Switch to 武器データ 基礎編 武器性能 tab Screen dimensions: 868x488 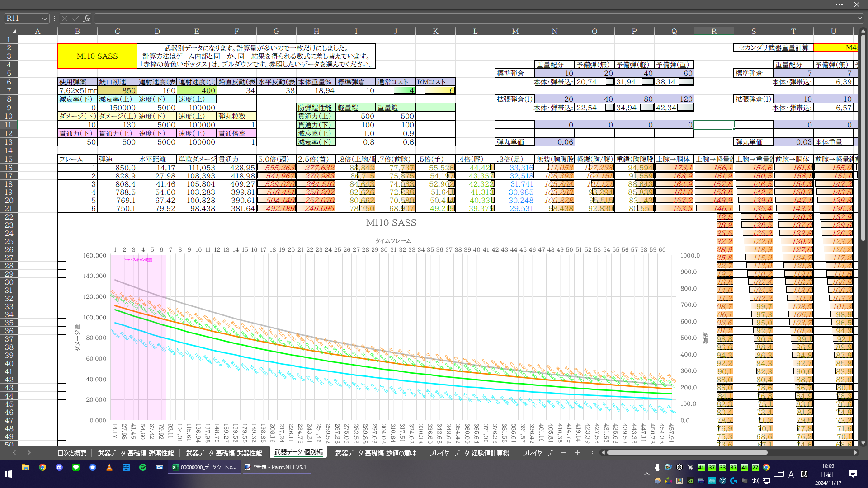pyautogui.click(x=224, y=452)
